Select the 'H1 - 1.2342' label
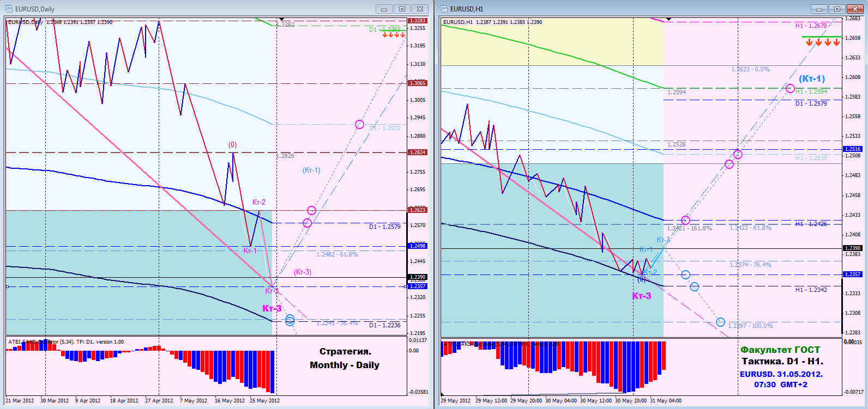Screen dimensions: 868x409 pyautogui.click(x=811, y=290)
